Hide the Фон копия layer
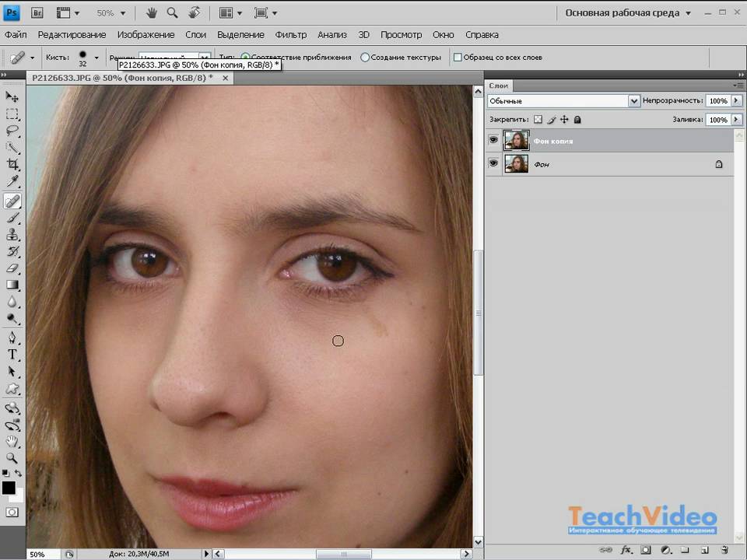 pos(493,140)
